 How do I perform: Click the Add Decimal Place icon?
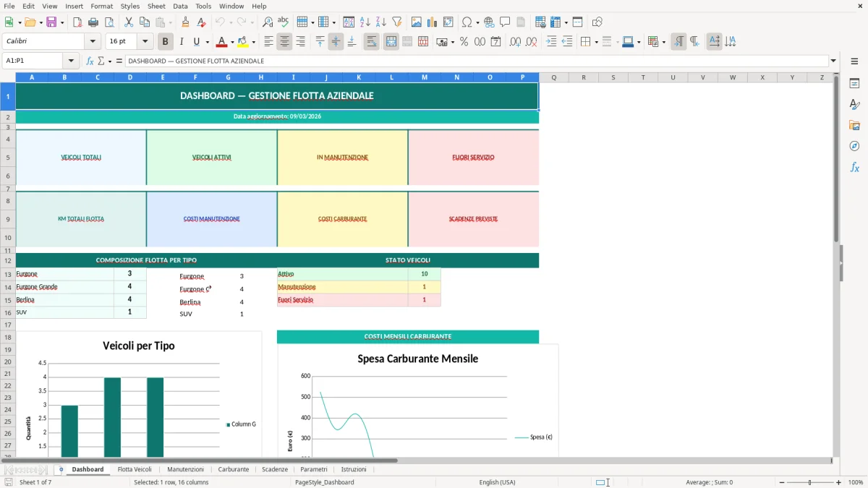[x=515, y=42]
